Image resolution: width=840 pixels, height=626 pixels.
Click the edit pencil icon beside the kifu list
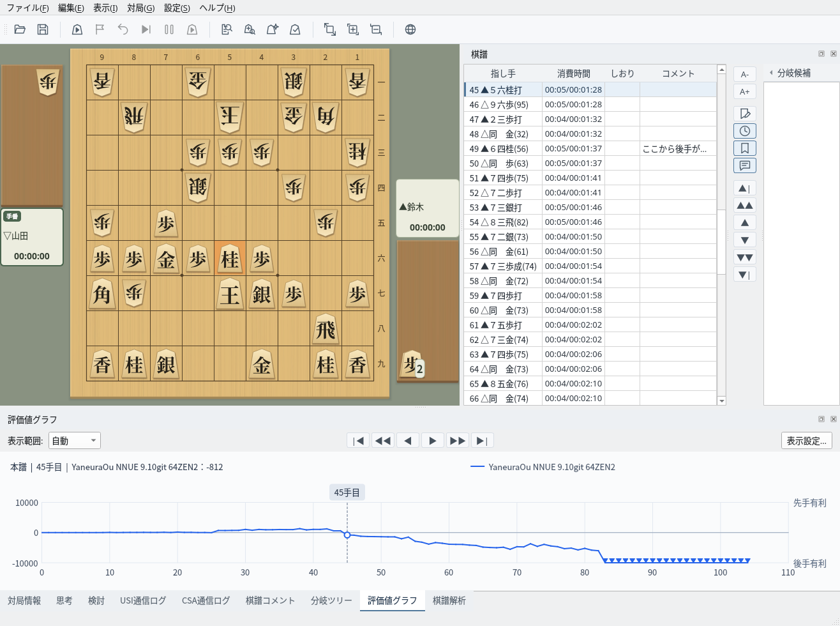coord(745,114)
